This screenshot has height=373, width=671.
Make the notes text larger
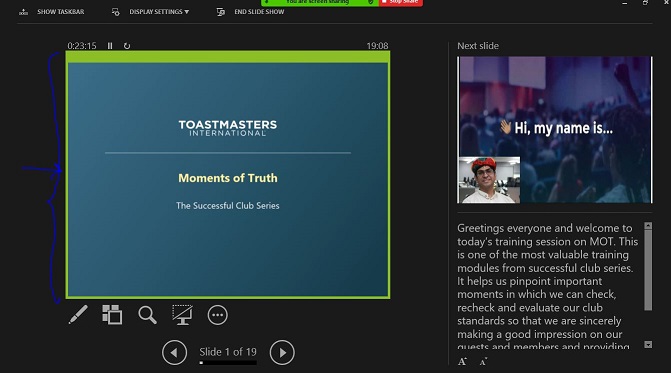[x=462, y=362]
